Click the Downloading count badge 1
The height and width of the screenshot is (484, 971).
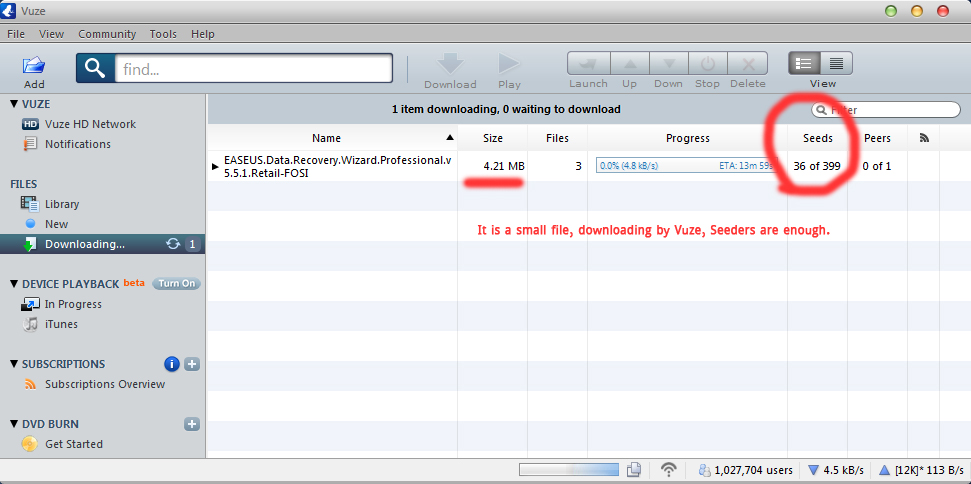[x=192, y=244]
